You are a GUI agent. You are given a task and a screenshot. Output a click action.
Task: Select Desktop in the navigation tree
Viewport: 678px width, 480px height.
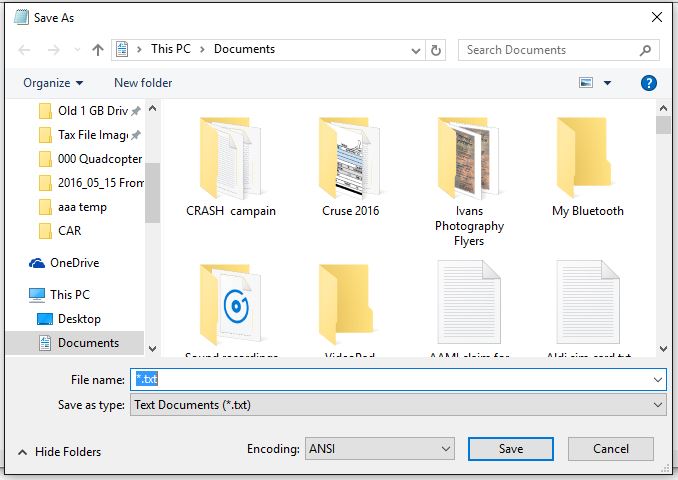79,319
